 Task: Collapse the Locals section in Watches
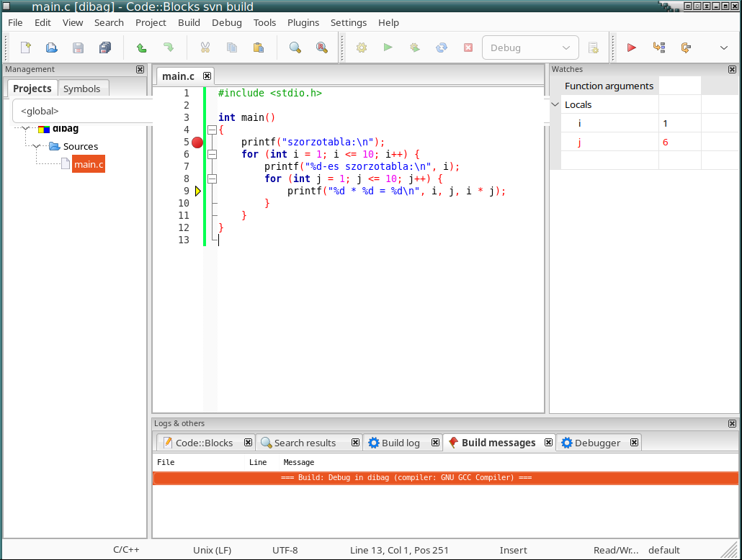pyautogui.click(x=555, y=104)
